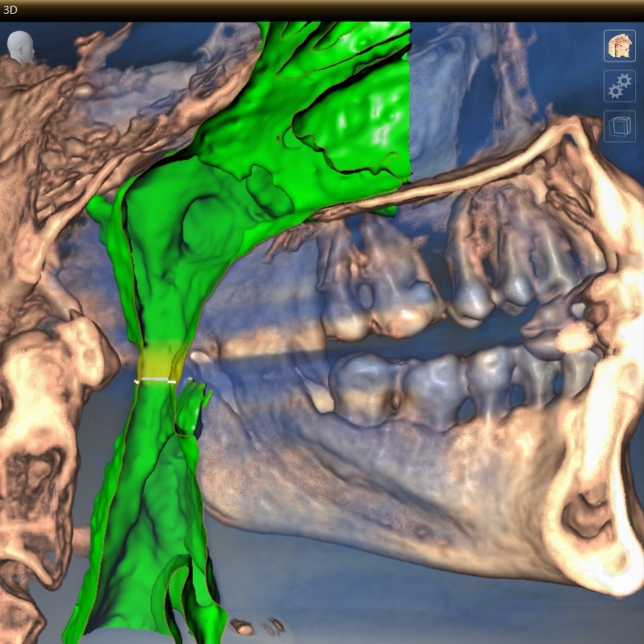Toggle the wireframe cube clipping box icon
This screenshot has height=644, width=644.
pyautogui.click(x=619, y=127)
